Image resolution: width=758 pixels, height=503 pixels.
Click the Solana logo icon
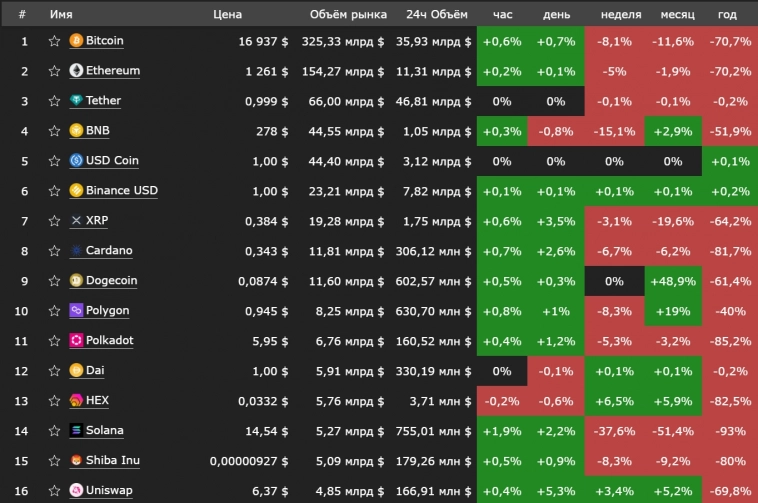[76, 431]
